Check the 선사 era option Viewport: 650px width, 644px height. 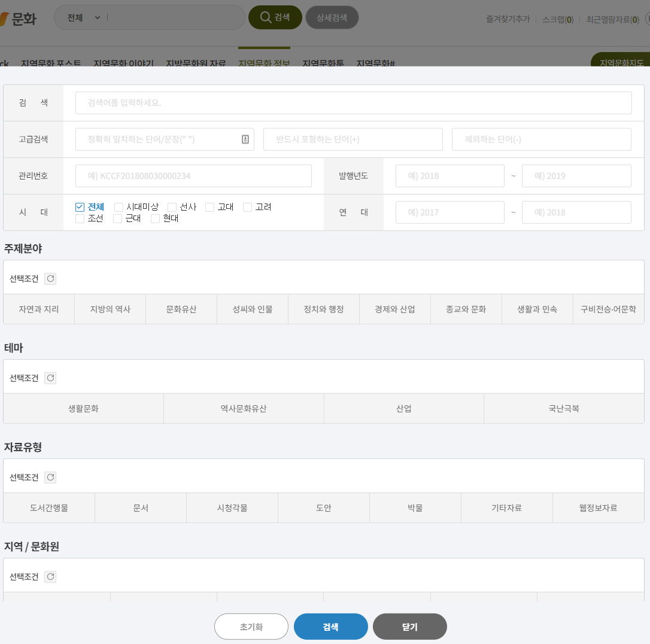172,207
